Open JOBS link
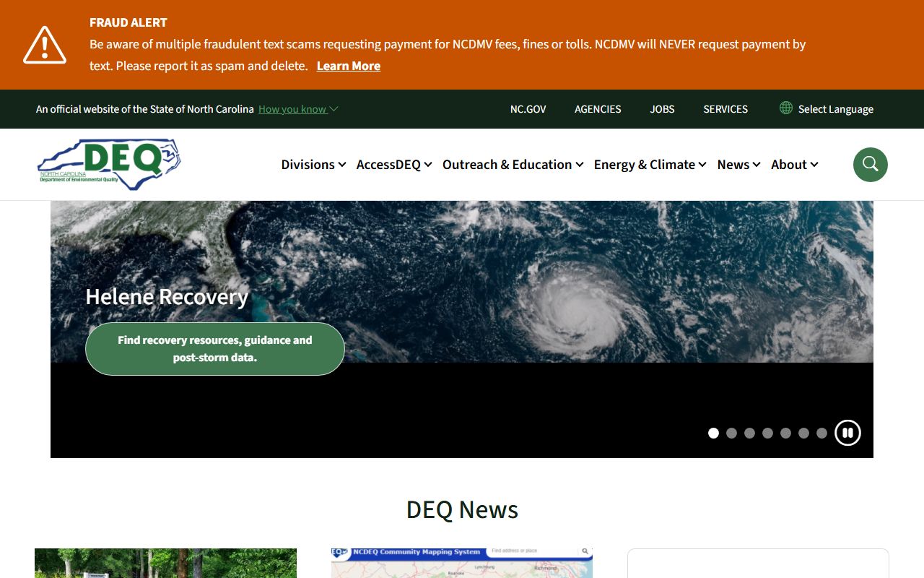The image size is (924, 578). click(x=662, y=109)
